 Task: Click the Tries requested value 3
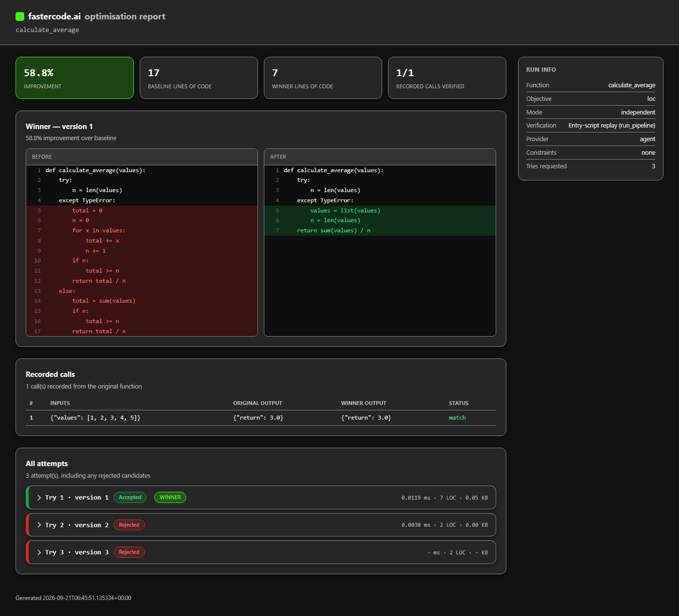tap(653, 166)
